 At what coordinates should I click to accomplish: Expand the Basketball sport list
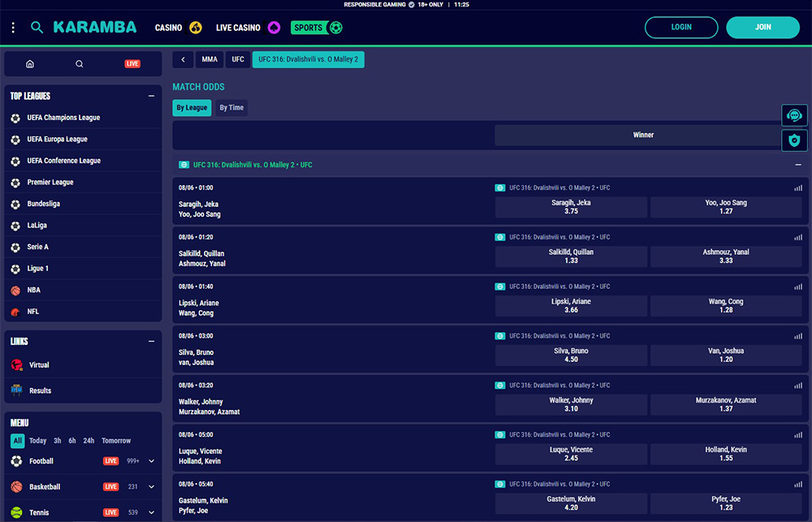[x=151, y=487]
